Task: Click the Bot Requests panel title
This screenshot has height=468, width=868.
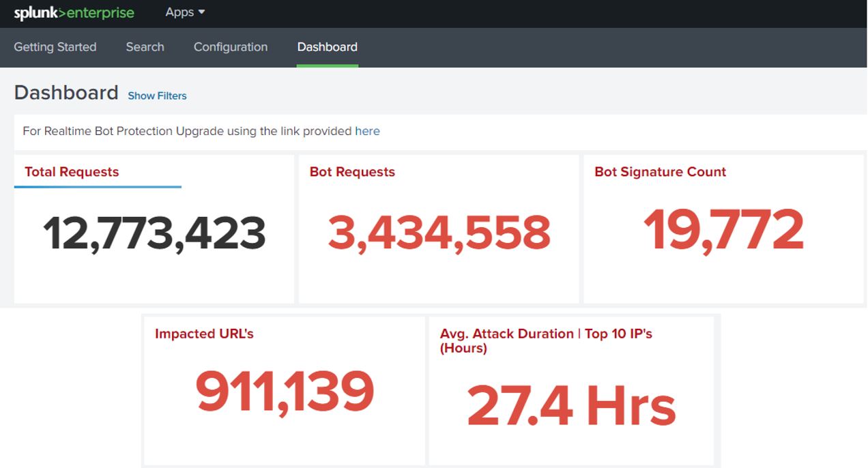Action: coord(352,172)
